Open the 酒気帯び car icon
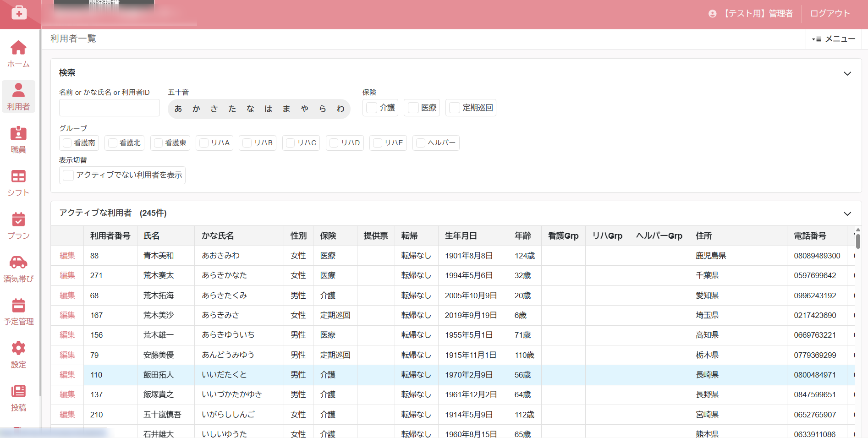This screenshot has width=868, height=438. point(18,262)
